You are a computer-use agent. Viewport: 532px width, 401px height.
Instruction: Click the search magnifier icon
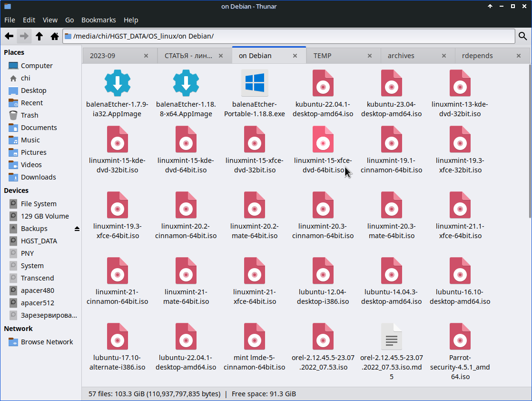pyautogui.click(x=522, y=36)
